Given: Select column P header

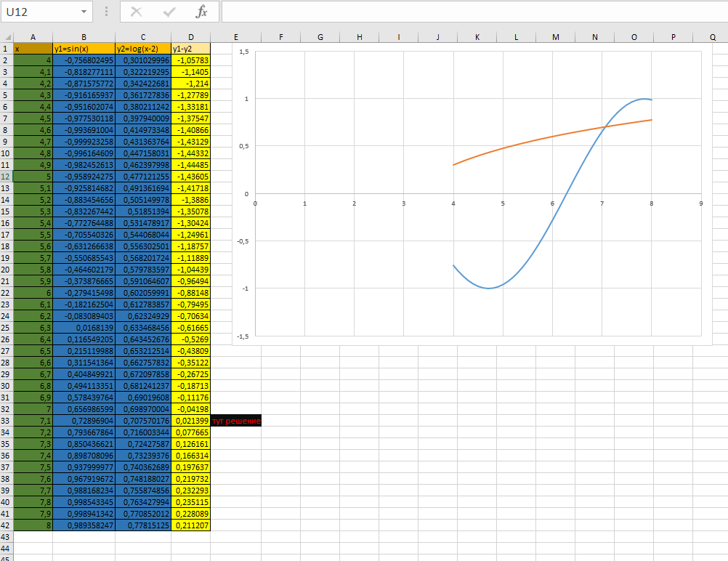Looking at the screenshot, I should (674, 37).
